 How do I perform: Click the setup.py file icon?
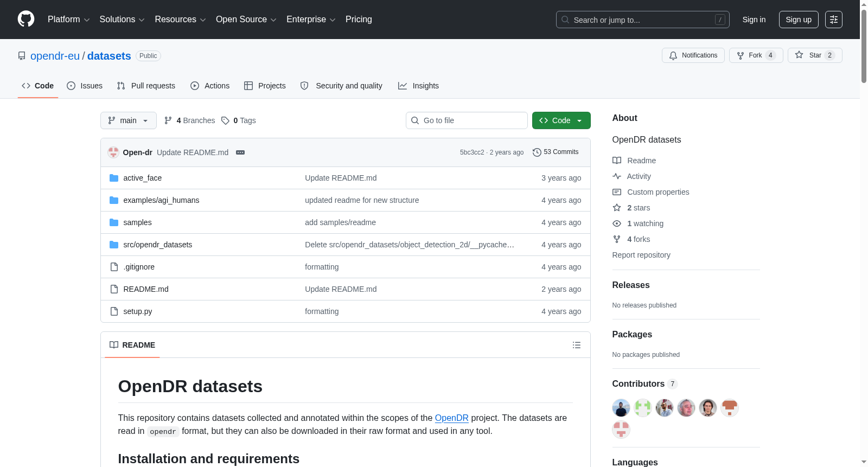114,311
